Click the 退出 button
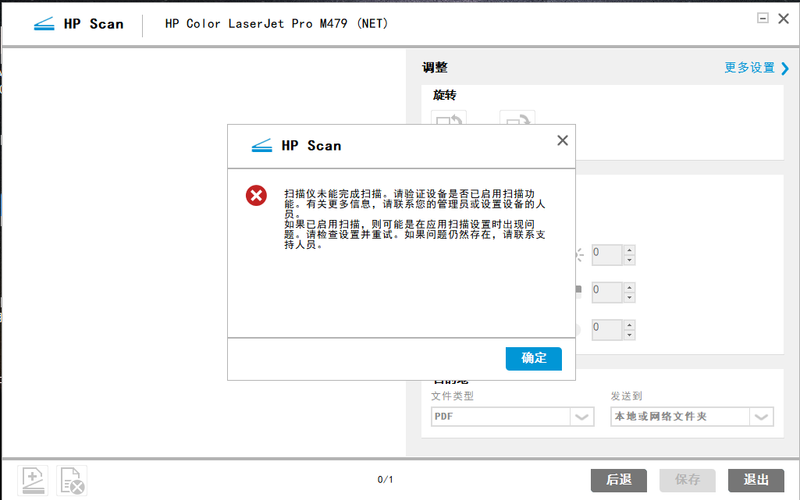Image resolution: width=800 pixels, height=500 pixels. 756,480
